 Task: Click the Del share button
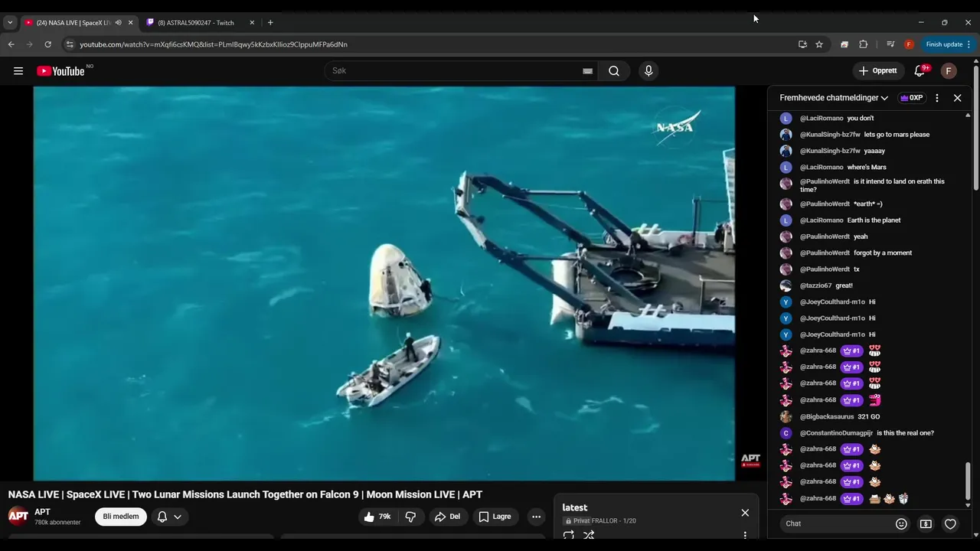pyautogui.click(x=447, y=517)
